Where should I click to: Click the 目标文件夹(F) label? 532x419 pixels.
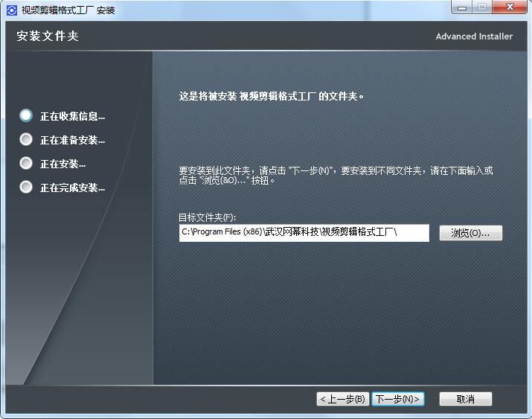pos(207,217)
